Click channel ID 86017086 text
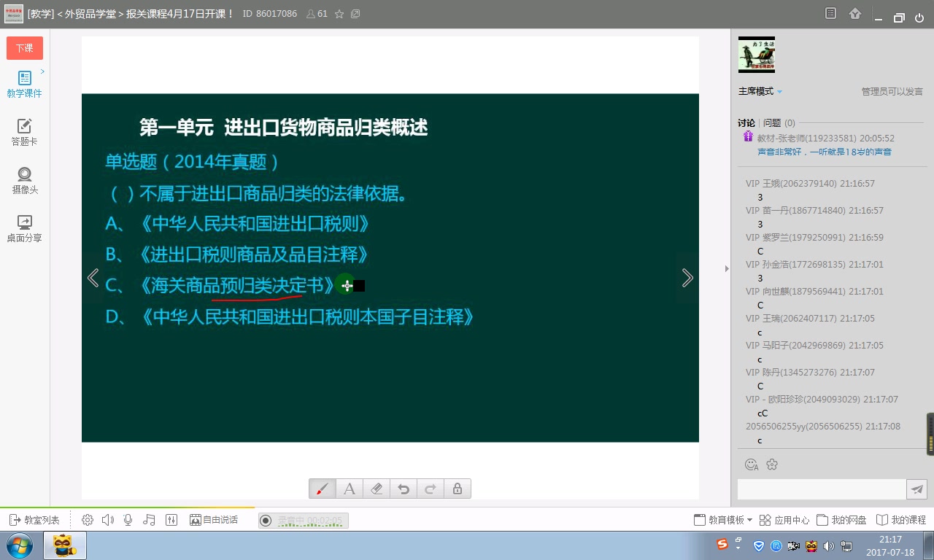The width and height of the screenshot is (934, 560). tap(270, 14)
